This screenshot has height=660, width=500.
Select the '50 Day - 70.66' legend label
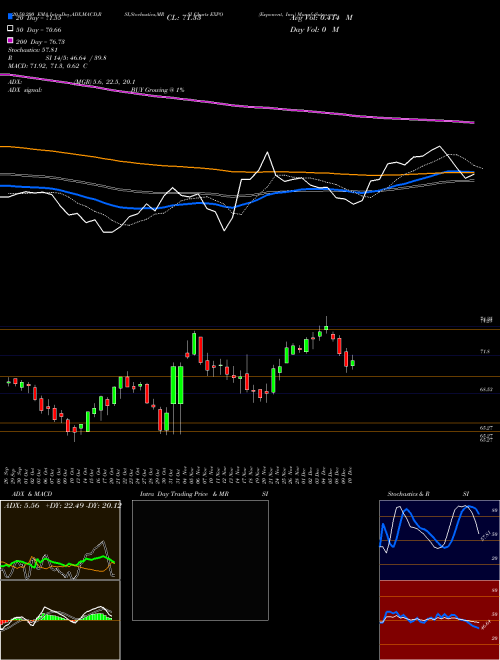[39, 29]
